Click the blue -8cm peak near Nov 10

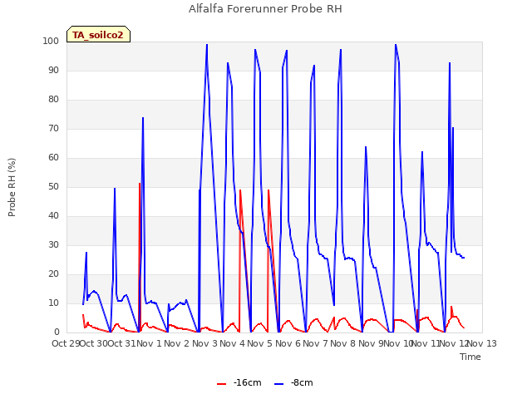click(396, 44)
